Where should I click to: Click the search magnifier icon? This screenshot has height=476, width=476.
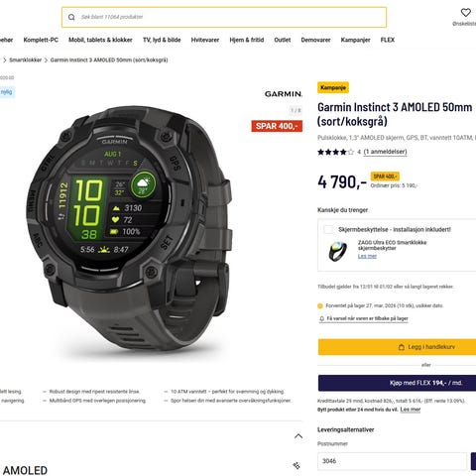pos(71,17)
